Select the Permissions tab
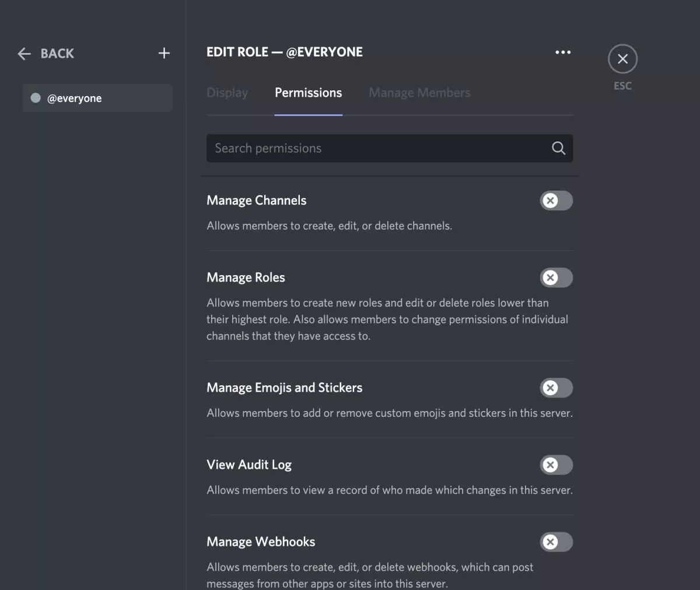Image resolution: width=700 pixels, height=590 pixels. (308, 93)
